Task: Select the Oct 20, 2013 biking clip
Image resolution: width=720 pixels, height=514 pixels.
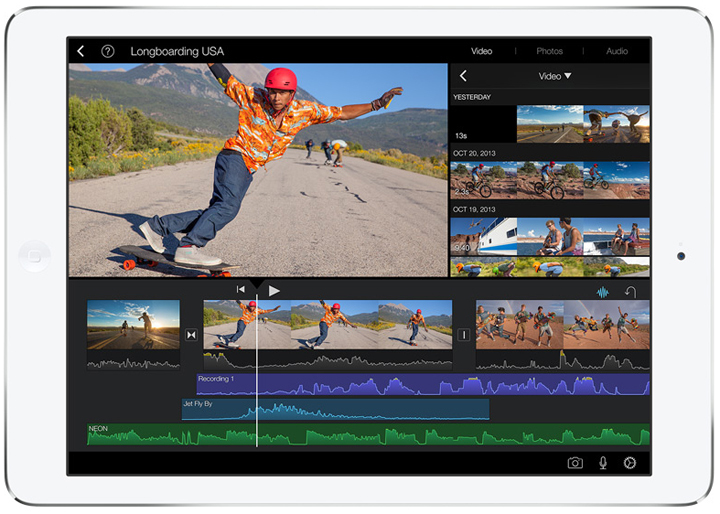Action: 550,180
